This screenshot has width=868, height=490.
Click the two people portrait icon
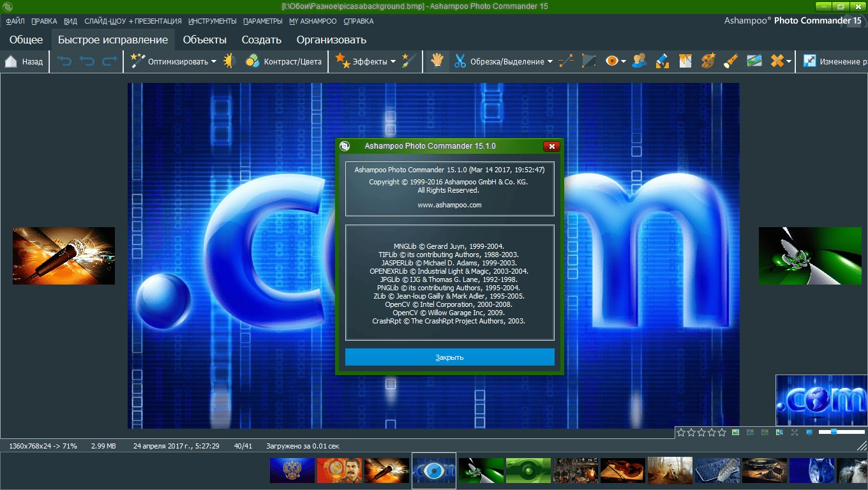(640, 61)
